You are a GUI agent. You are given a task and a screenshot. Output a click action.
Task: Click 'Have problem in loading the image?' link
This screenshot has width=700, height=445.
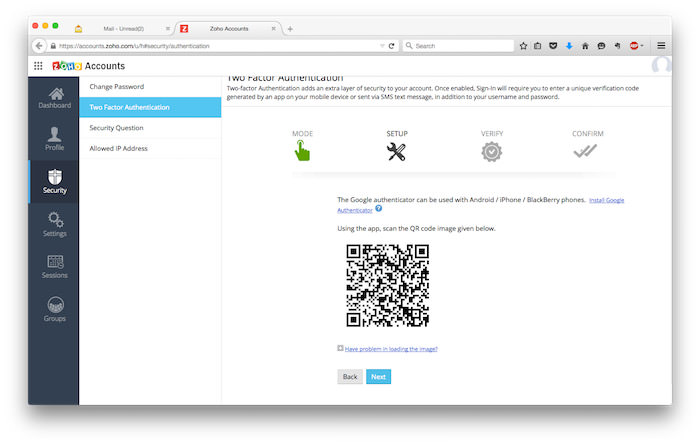coord(391,349)
